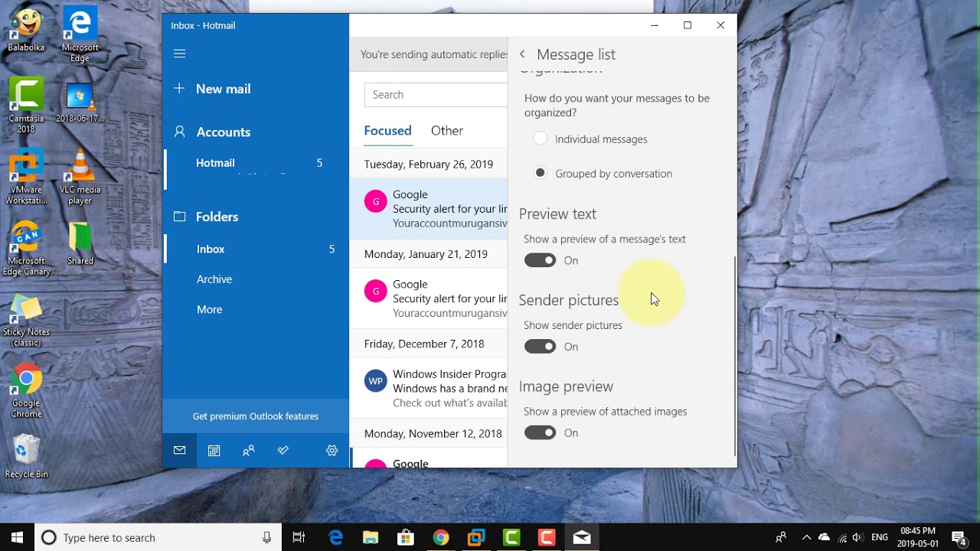Click the Google sender avatar under February 26
The image size is (980, 551).
click(375, 201)
